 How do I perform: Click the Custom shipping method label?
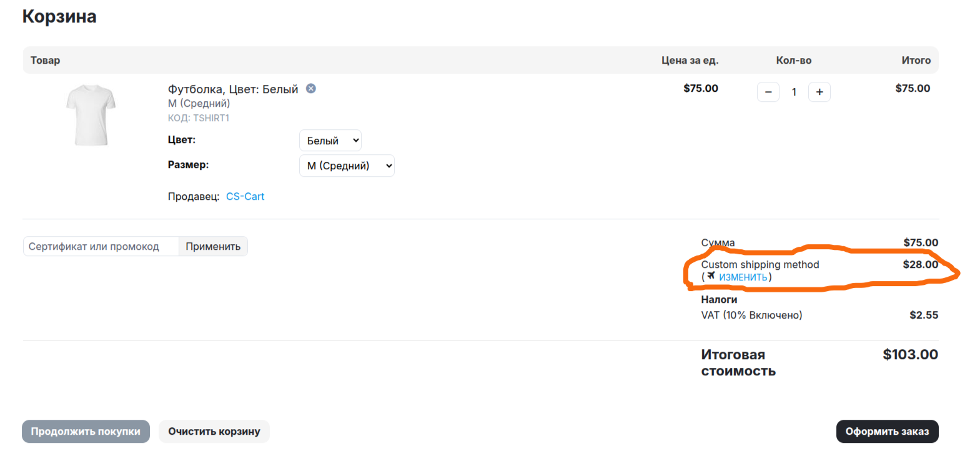tap(760, 264)
